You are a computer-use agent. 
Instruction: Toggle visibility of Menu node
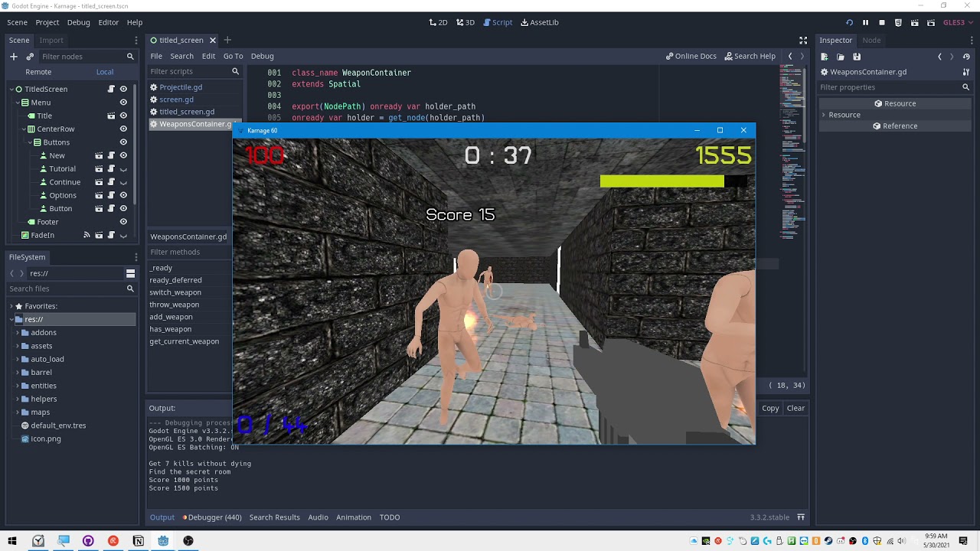pyautogui.click(x=123, y=103)
